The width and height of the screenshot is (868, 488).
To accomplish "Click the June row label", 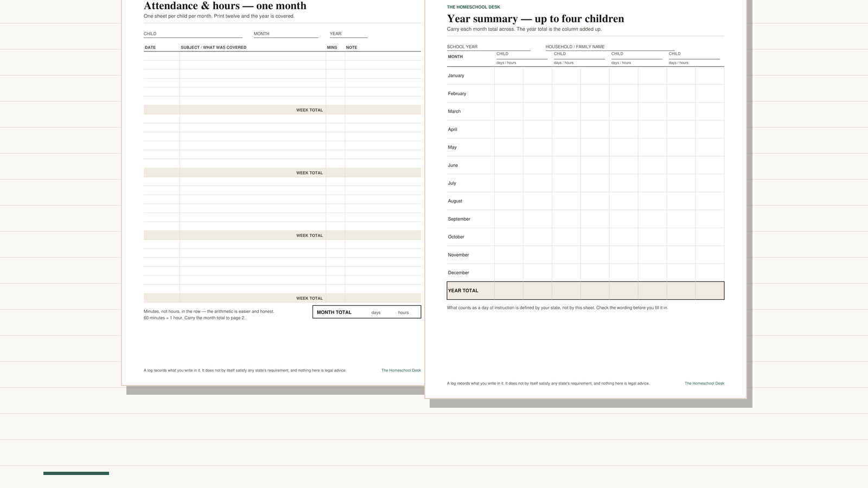I will coord(453,165).
